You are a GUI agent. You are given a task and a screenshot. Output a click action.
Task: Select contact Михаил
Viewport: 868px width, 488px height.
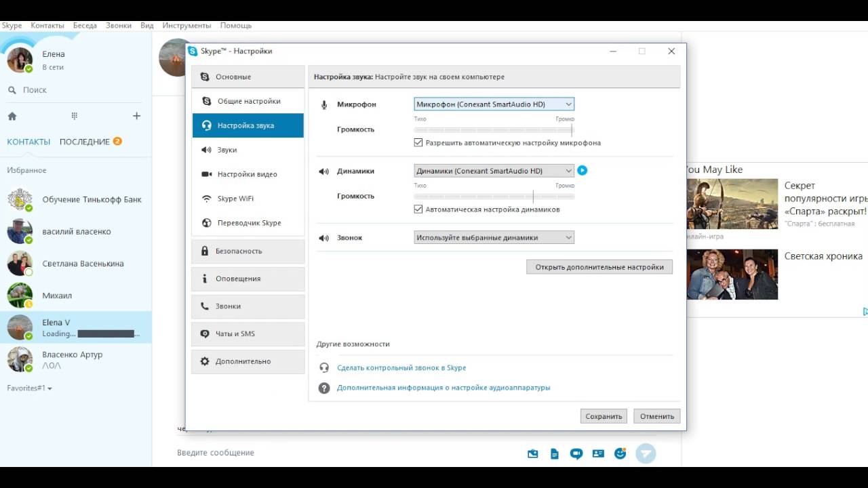76,296
